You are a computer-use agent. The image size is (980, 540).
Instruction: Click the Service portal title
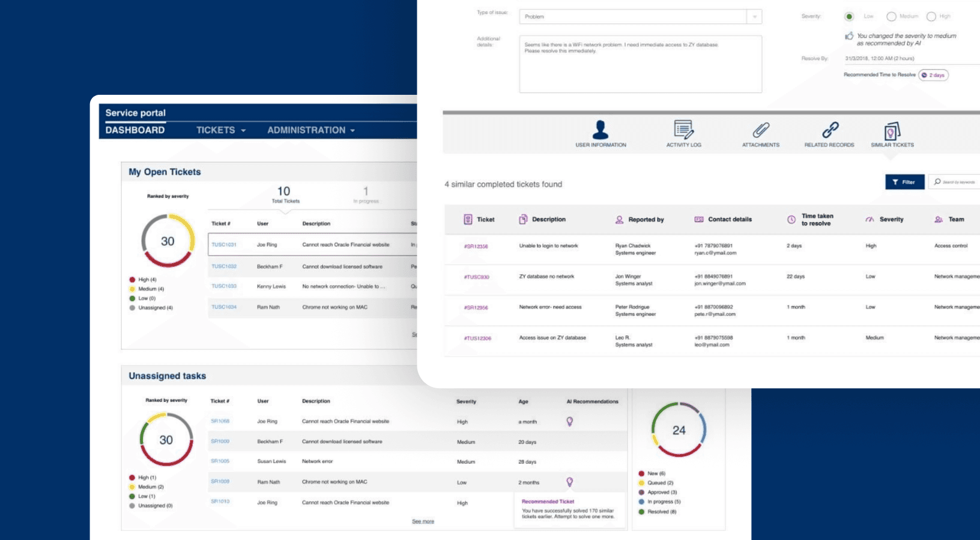coord(136,113)
